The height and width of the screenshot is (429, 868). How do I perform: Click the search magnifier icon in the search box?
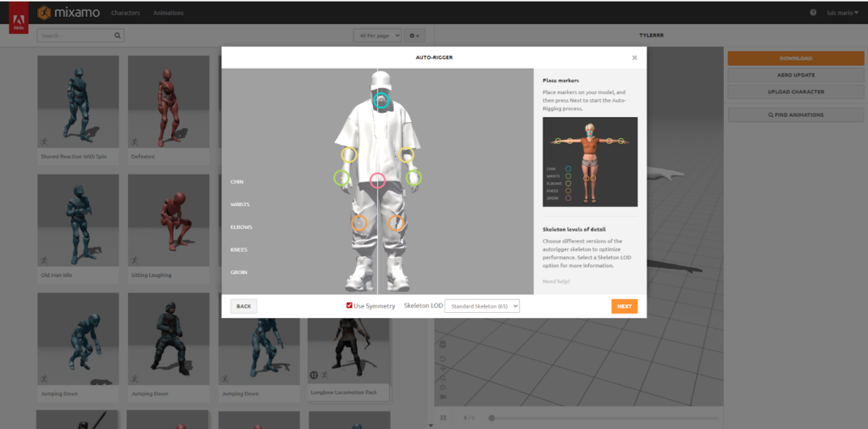point(117,36)
